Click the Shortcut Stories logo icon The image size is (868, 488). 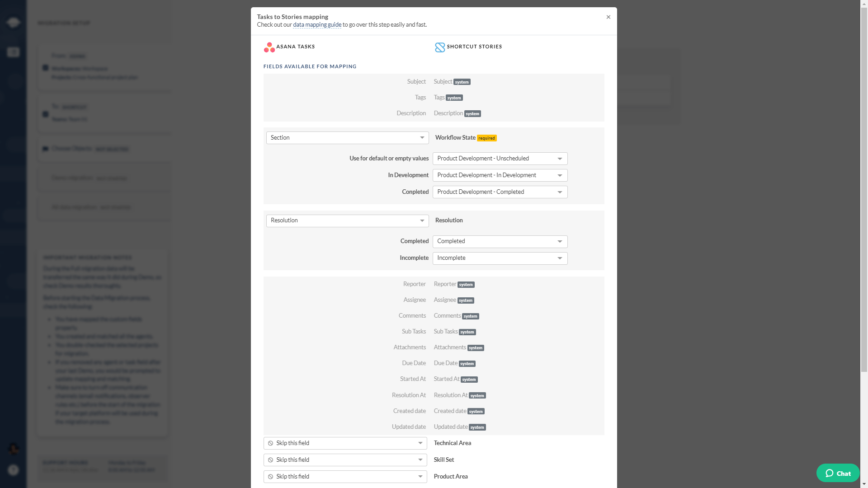440,47
